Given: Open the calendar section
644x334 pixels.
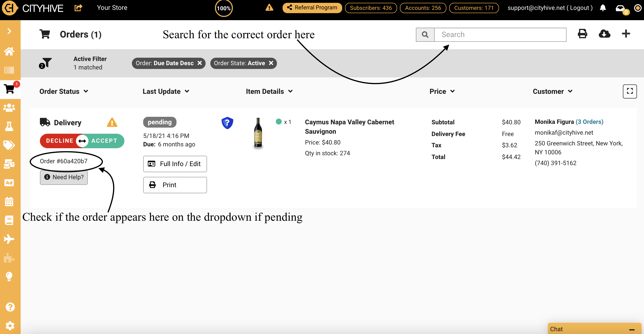Looking at the screenshot, I should point(9,201).
